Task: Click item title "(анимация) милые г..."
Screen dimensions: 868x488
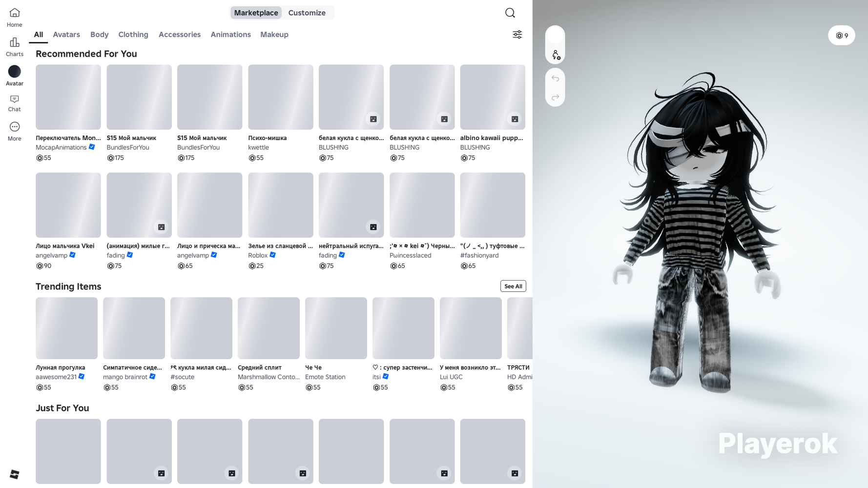Action: click(138, 246)
